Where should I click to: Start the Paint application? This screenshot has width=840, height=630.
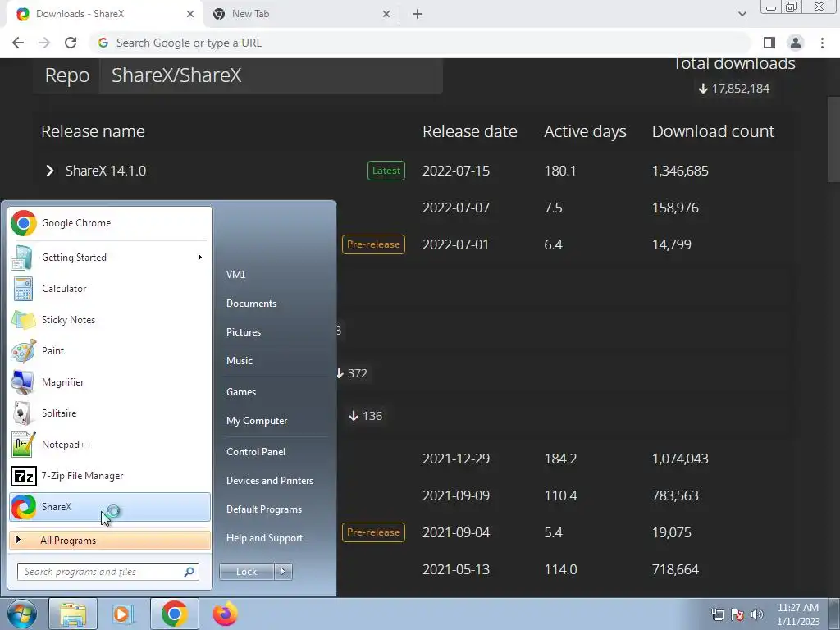[109, 351]
